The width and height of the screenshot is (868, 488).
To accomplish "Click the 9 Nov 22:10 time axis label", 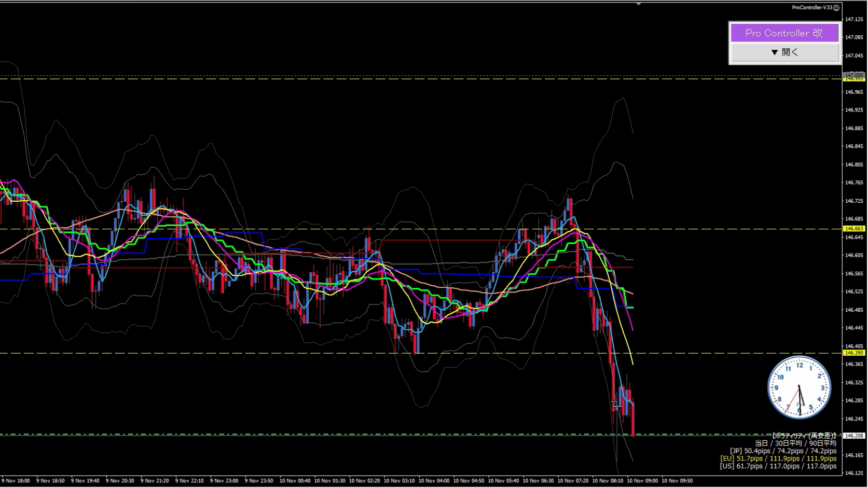I will pyautogui.click(x=189, y=481).
